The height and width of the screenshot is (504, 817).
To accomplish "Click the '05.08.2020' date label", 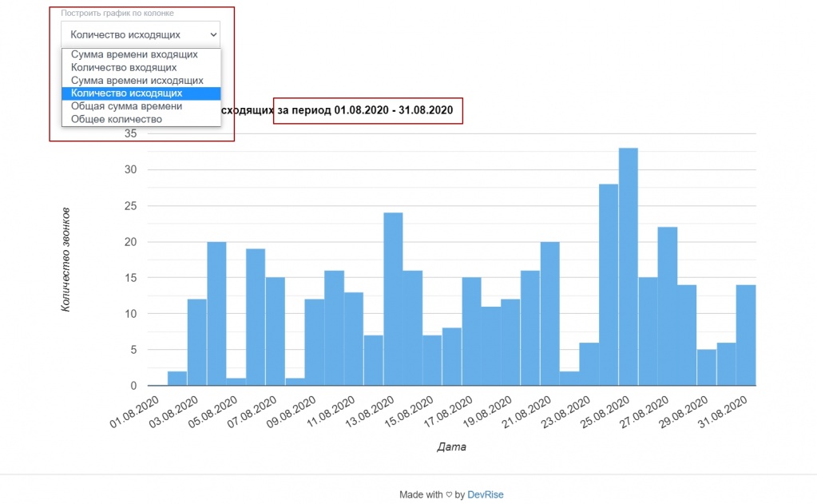I will click(212, 412).
